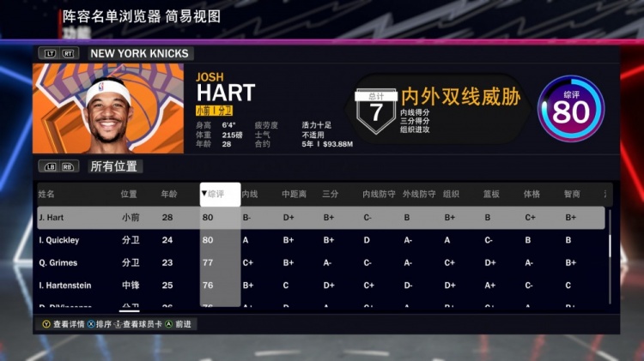Click the page title 阵容名单浏览器 简易视图
The width and height of the screenshot is (644, 361).
coord(142,16)
